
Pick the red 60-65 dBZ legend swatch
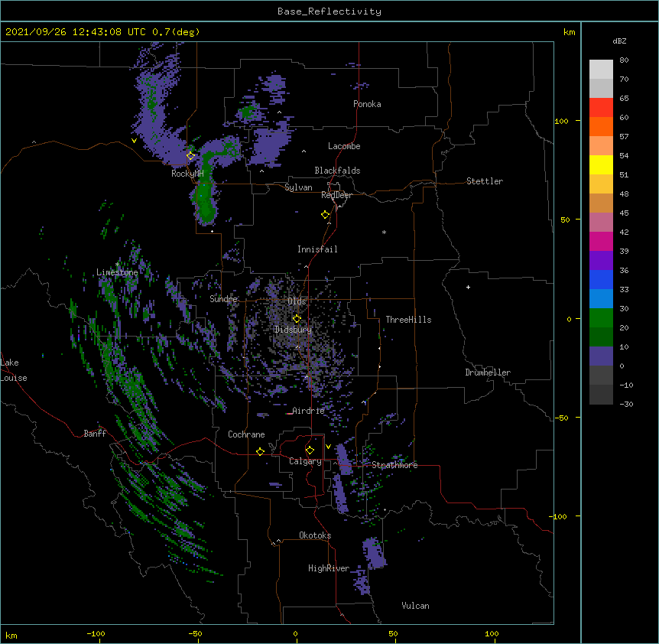click(601, 107)
